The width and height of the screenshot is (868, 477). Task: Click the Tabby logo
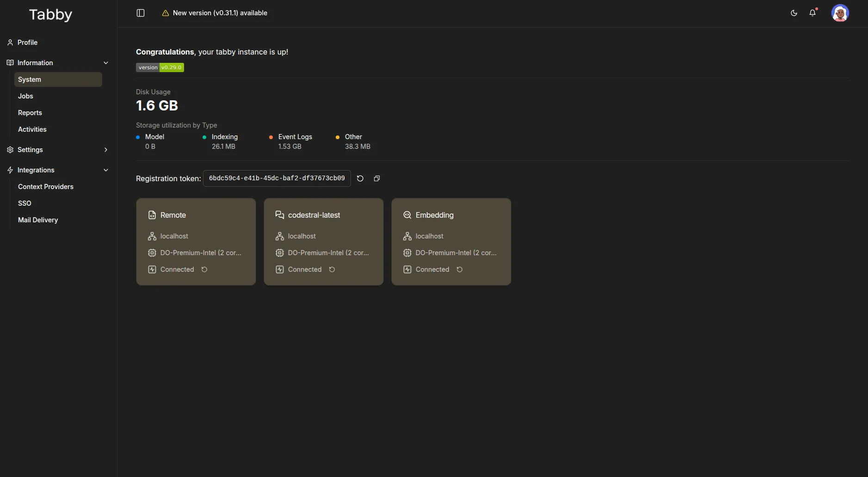50,15
